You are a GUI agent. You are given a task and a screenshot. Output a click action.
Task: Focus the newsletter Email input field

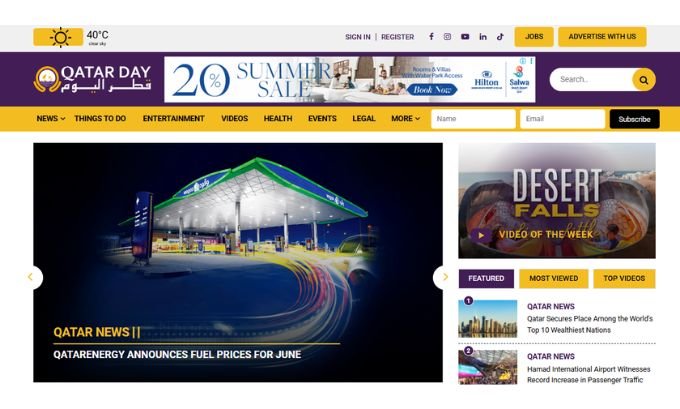[562, 119]
